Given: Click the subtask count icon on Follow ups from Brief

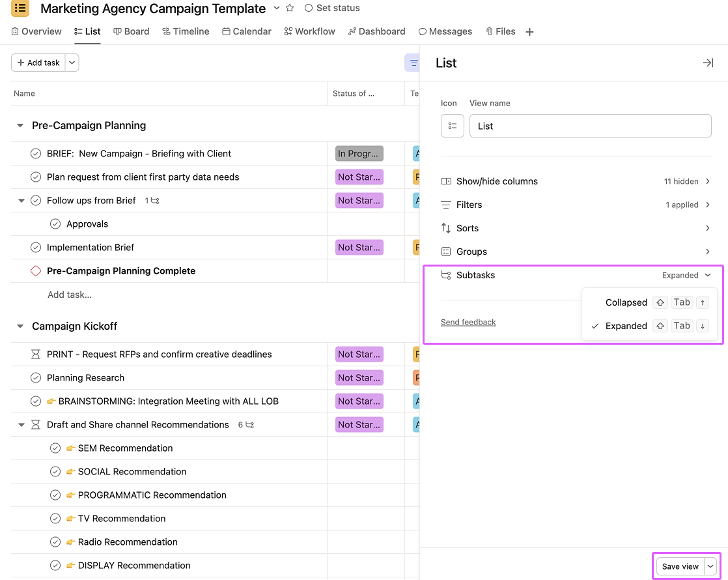Looking at the screenshot, I should point(155,201).
